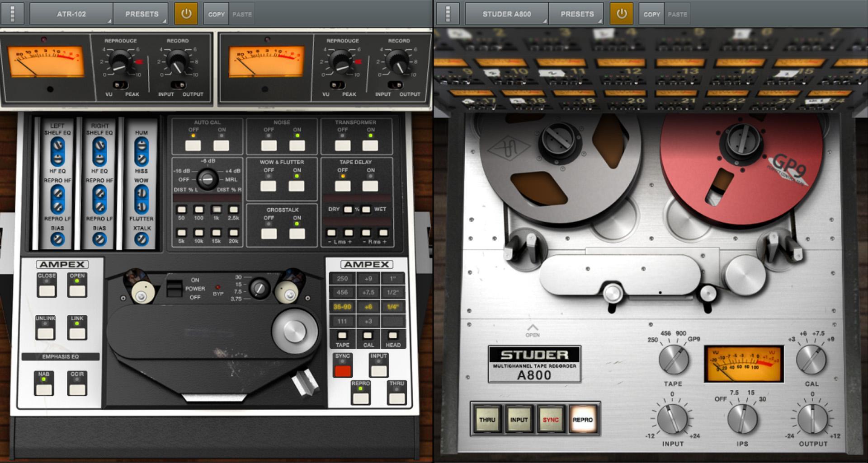Copy the Studer A800 settings
This screenshot has width=868, height=463.
[651, 14]
